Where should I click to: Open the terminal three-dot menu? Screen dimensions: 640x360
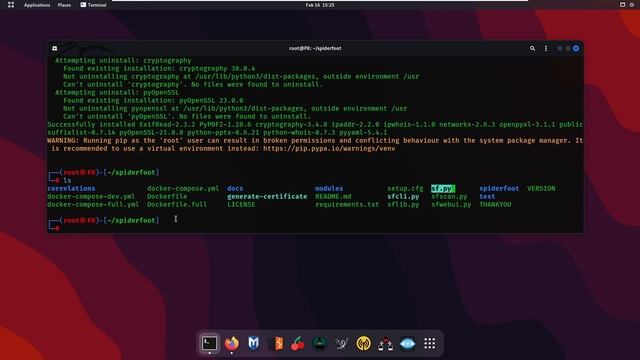[546, 48]
